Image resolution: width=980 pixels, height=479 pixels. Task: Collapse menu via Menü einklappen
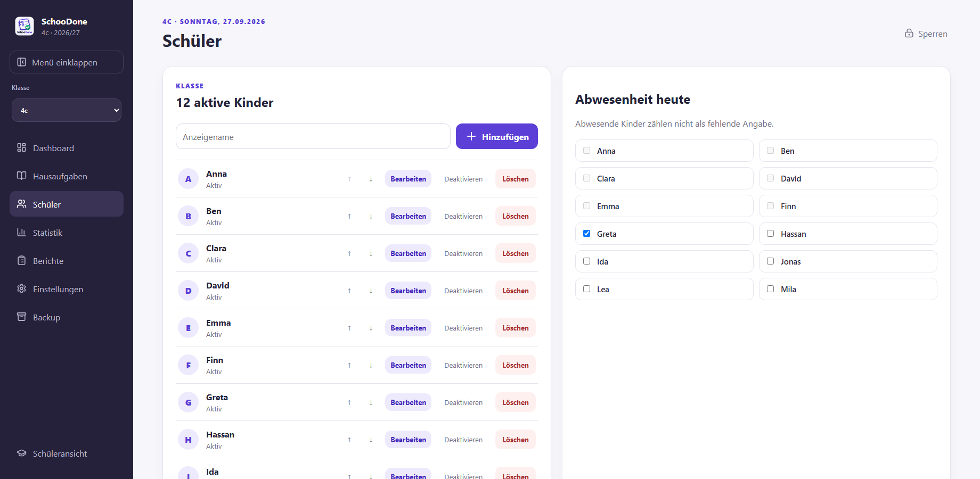(x=67, y=62)
